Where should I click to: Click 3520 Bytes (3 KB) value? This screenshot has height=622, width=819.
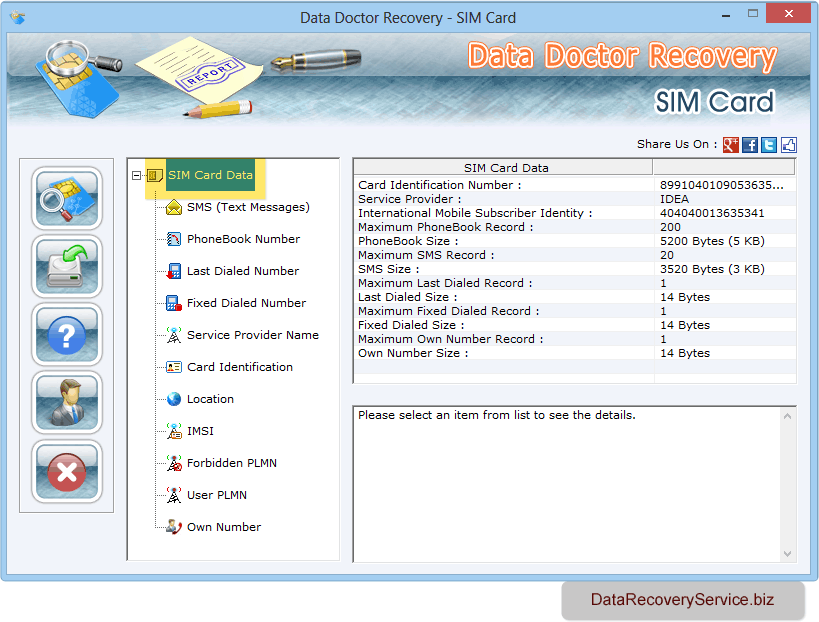tap(712, 269)
